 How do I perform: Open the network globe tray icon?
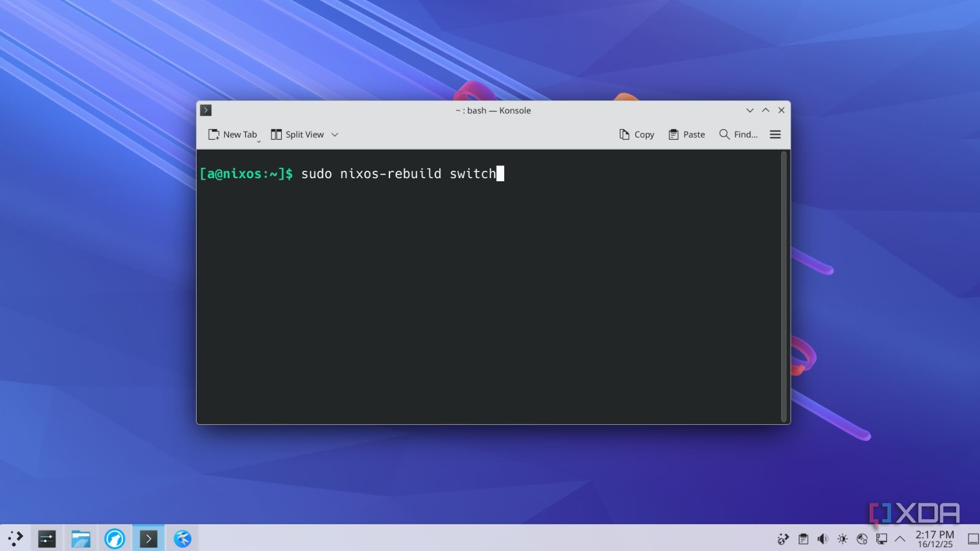pos(783,539)
